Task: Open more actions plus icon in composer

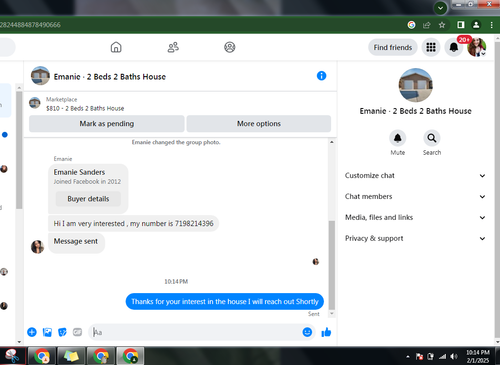Action: click(32, 332)
